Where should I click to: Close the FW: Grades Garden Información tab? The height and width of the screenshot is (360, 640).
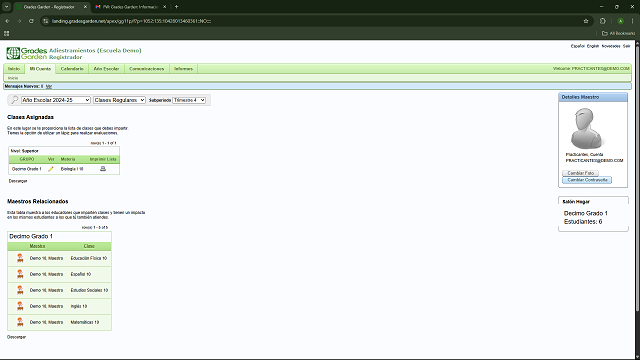pyautogui.click(x=164, y=7)
